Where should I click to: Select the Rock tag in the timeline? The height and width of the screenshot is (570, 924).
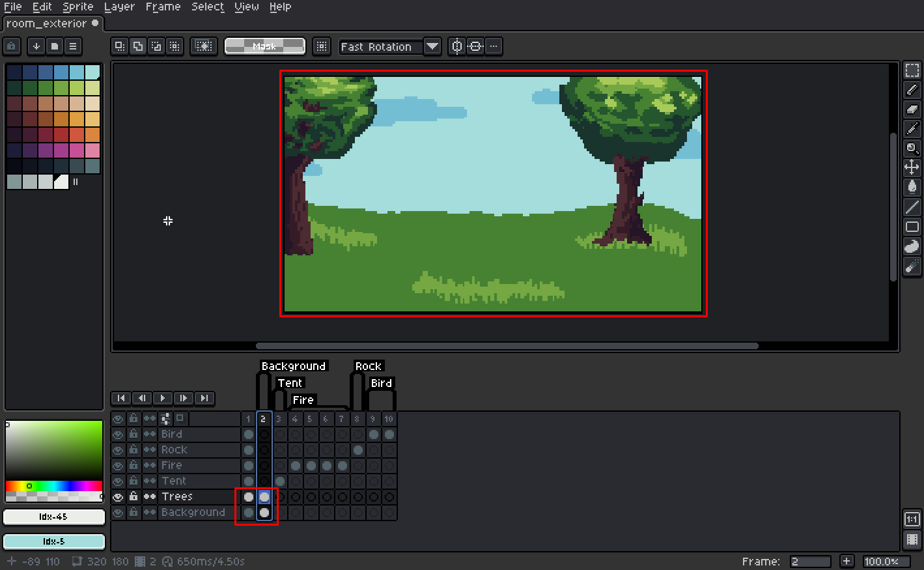pyautogui.click(x=369, y=366)
